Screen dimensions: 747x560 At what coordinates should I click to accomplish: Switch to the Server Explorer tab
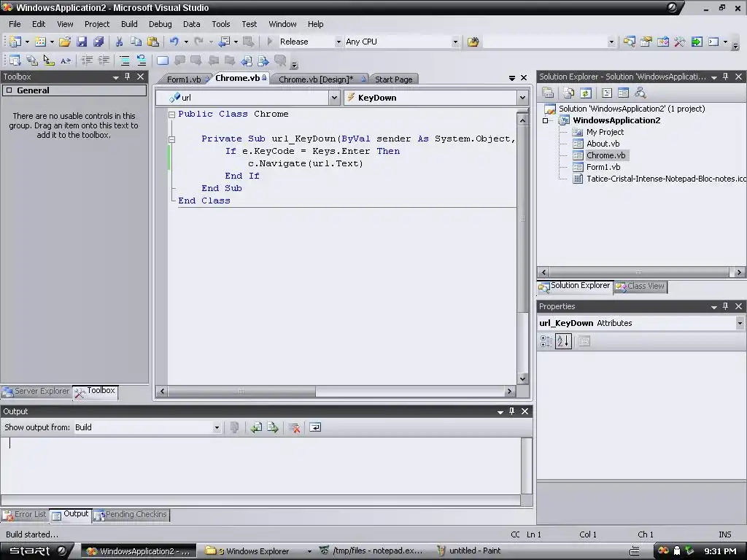click(x=36, y=392)
